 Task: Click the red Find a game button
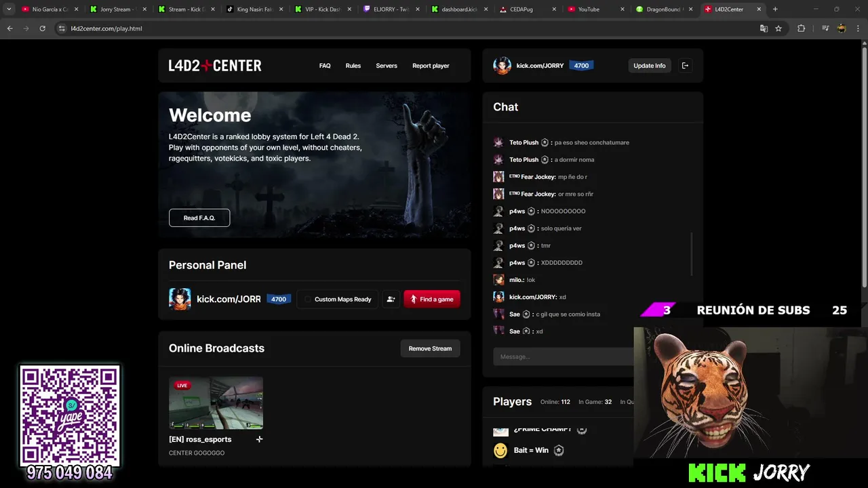[x=432, y=299]
